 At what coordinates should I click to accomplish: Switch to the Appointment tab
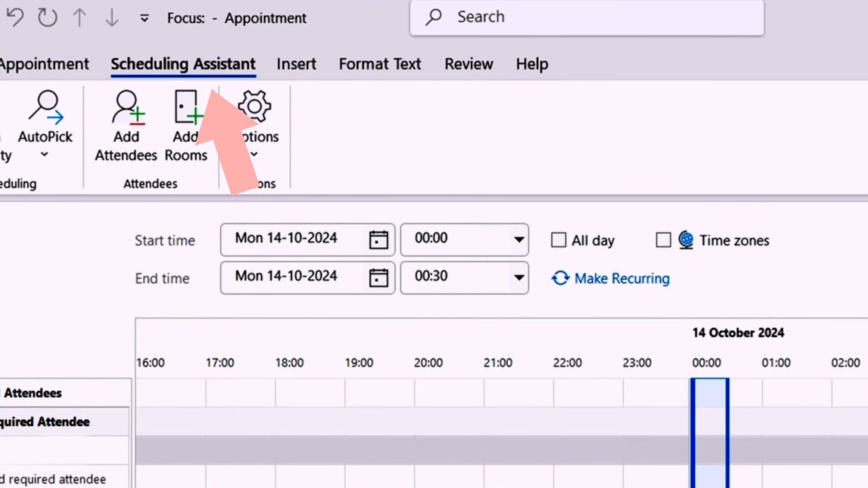point(44,64)
